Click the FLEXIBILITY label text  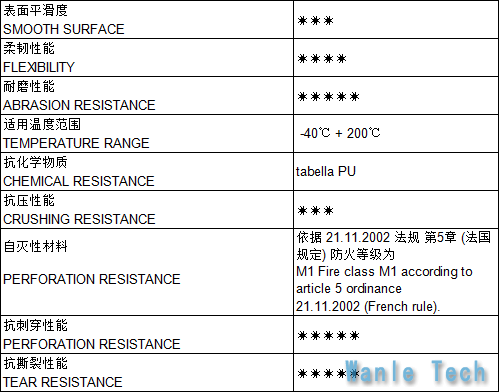(x=39, y=67)
